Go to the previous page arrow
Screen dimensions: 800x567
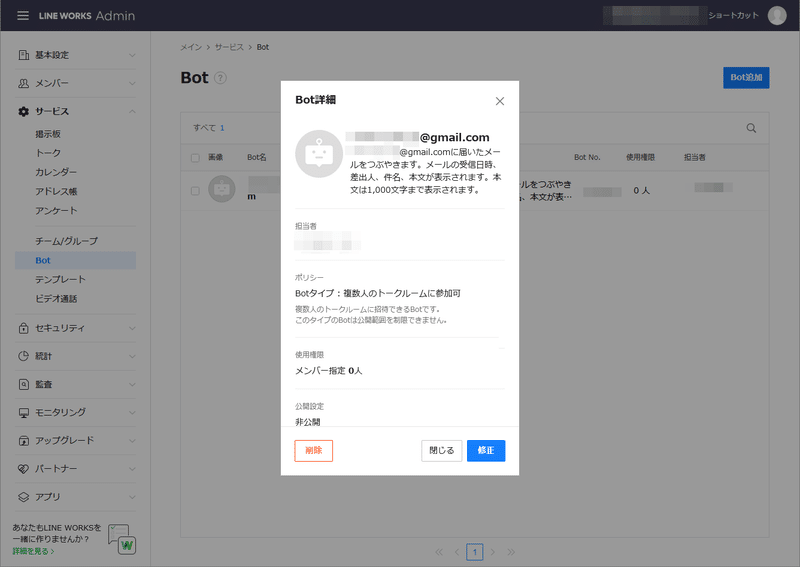[457, 552]
